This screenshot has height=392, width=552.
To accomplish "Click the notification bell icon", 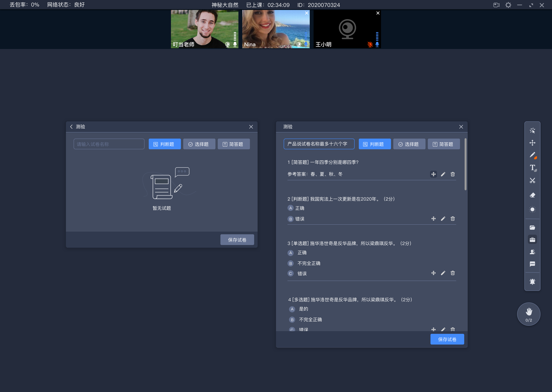I will [532, 280].
